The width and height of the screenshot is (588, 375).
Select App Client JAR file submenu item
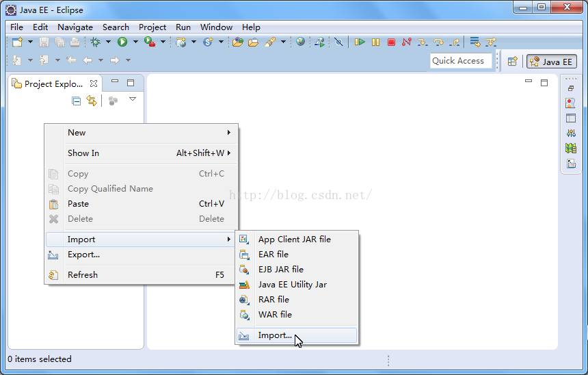pos(297,239)
